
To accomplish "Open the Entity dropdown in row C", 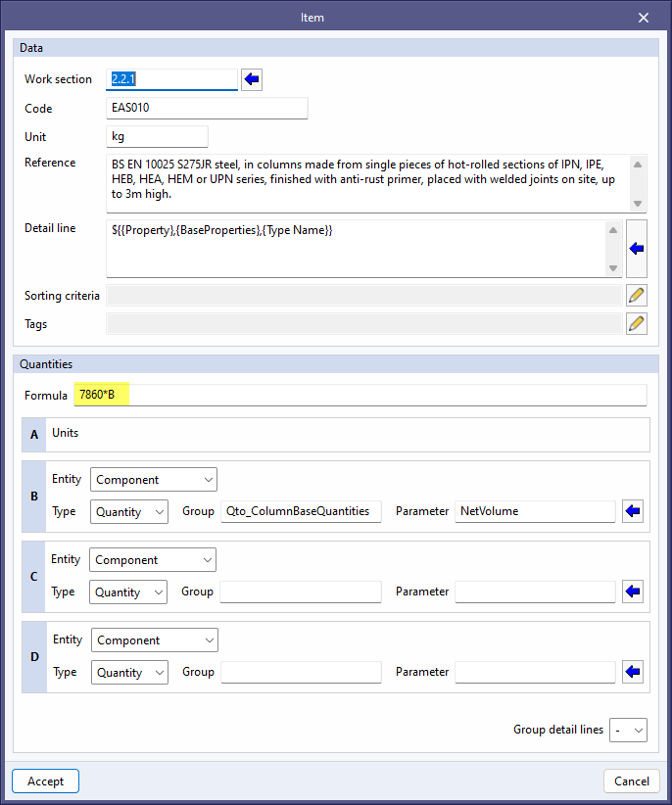I will click(x=153, y=559).
